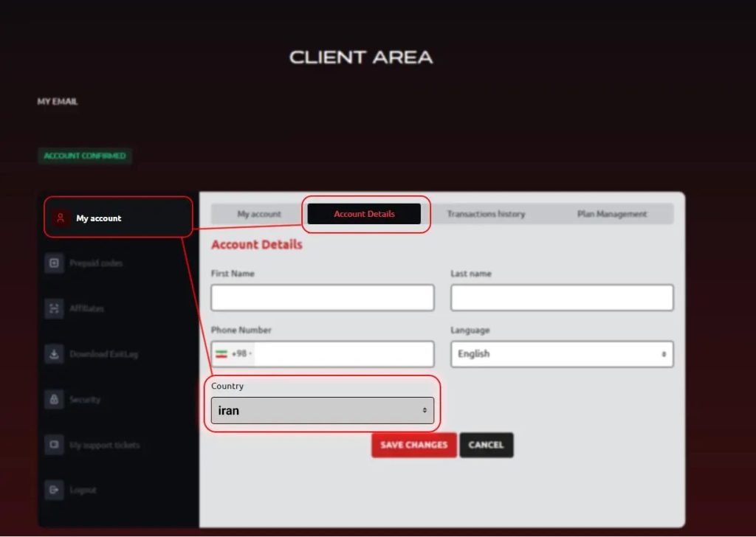Switch to the Transactions history tab
This screenshot has width=756, height=537.
tap(486, 214)
